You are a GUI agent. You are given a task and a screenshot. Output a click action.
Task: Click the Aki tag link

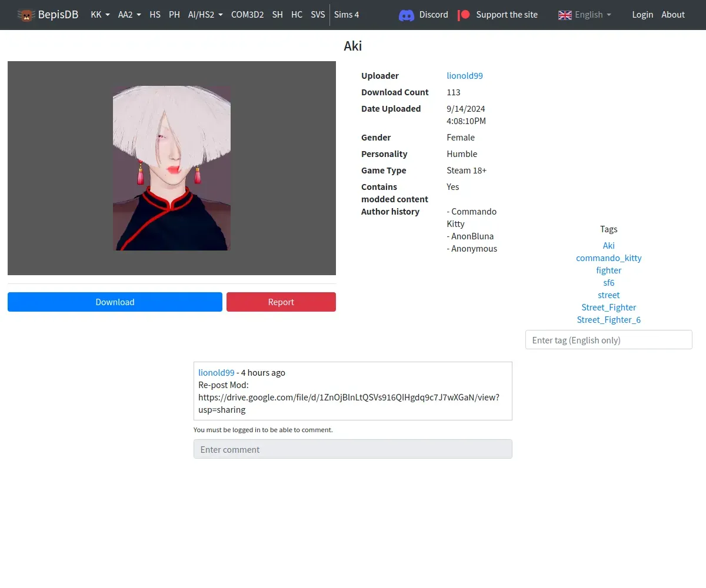coord(609,245)
